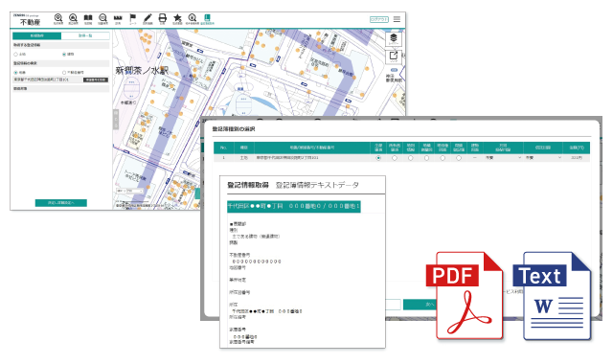
Task: Select the pencil drawing tool
Action: coord(148,18)
